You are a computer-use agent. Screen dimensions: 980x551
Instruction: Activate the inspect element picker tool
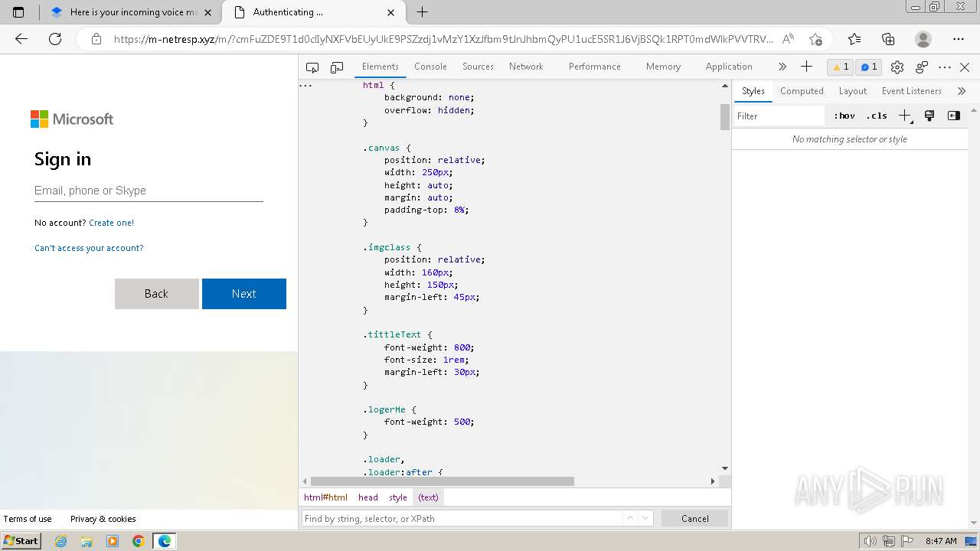click(312, 67)
